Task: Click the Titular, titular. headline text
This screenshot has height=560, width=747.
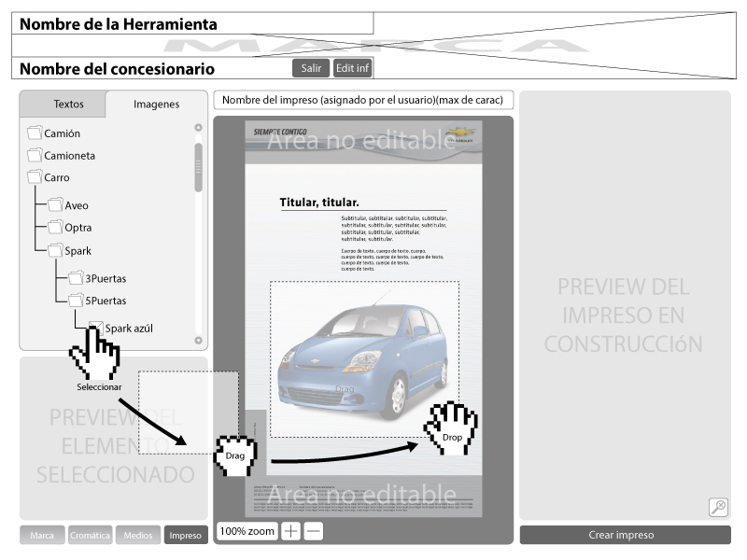Action: [319, 203]
